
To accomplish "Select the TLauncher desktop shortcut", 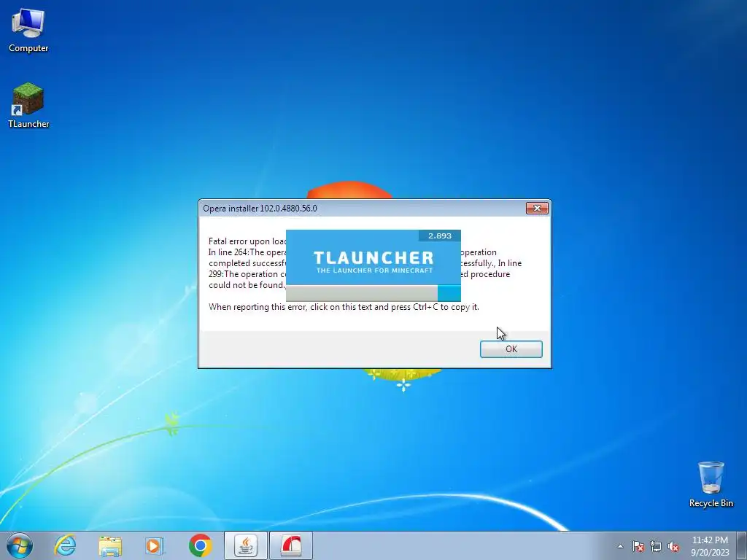I will (28, 105).
